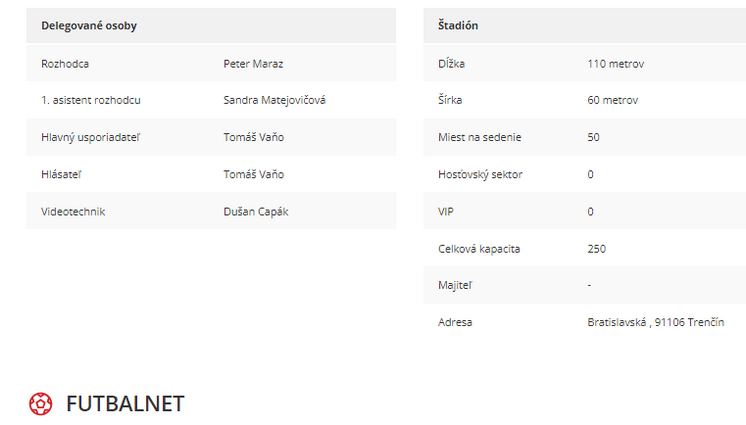This screenshot has height=425, width=746.
Task: Select the Rozhodca row label
Action: (65, 64)
